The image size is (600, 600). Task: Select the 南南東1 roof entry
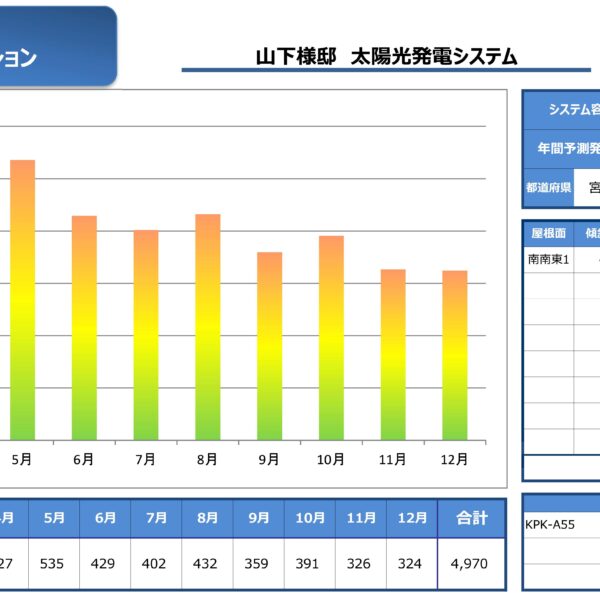(x=548, y=259)
